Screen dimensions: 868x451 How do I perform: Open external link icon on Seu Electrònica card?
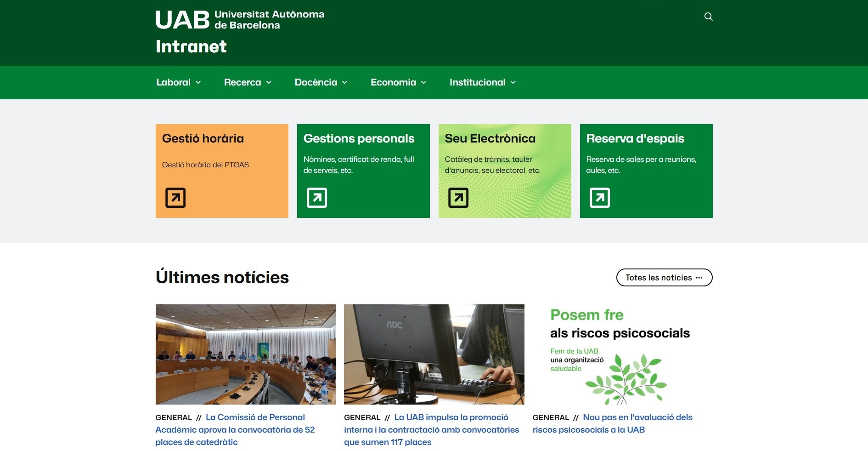[x=458, y=198]
